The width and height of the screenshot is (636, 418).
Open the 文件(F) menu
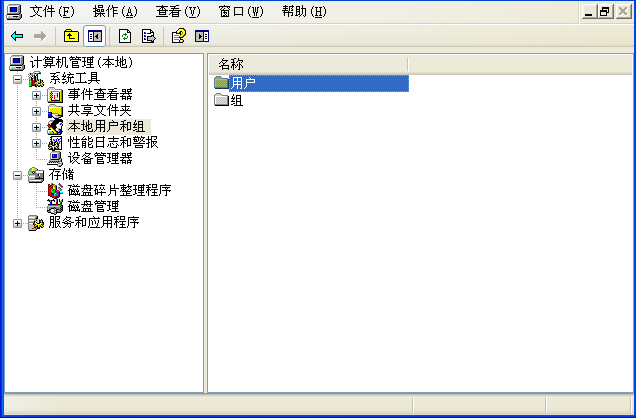coord(52,12)
